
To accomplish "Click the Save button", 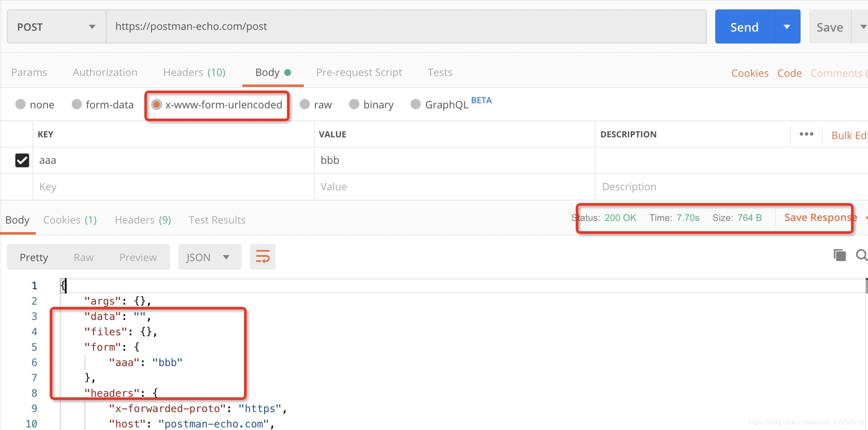I will coord(830,27).
